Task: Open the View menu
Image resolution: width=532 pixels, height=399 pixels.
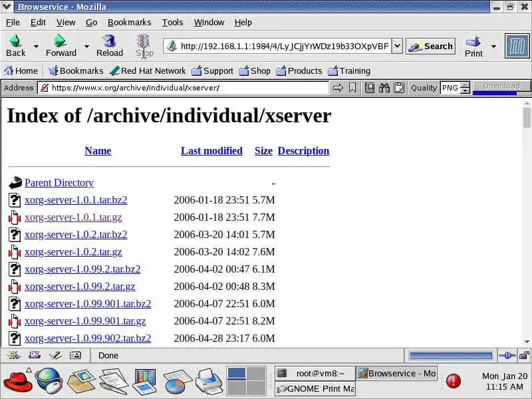Action: 65,23
